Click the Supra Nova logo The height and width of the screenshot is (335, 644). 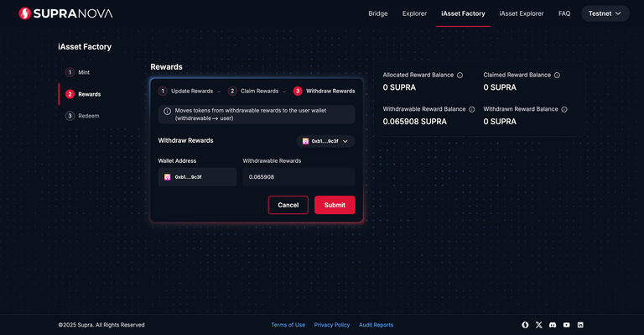65,13
